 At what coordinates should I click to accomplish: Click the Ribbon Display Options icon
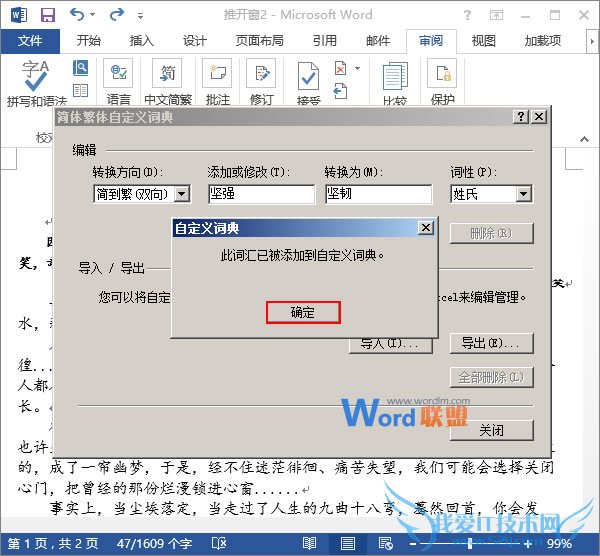pyautogui.click(x=496, y=15)
